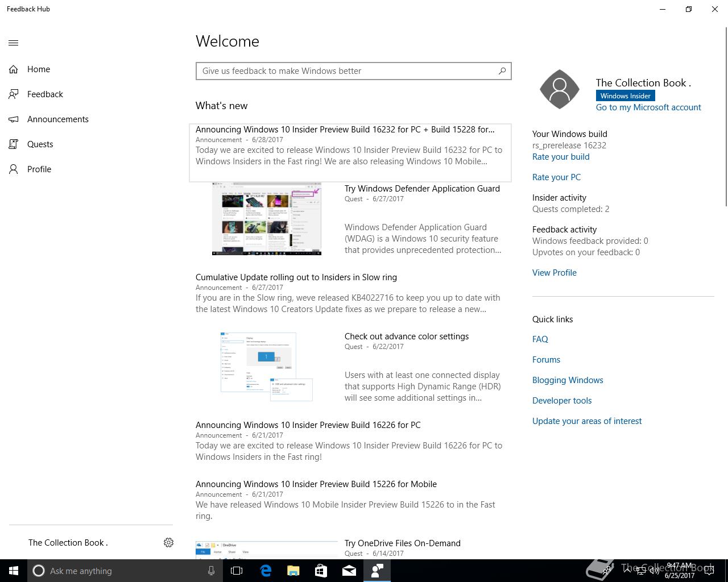Click rs_prerelease 16232 build text

pyautogui.click(x=569, y=145)
